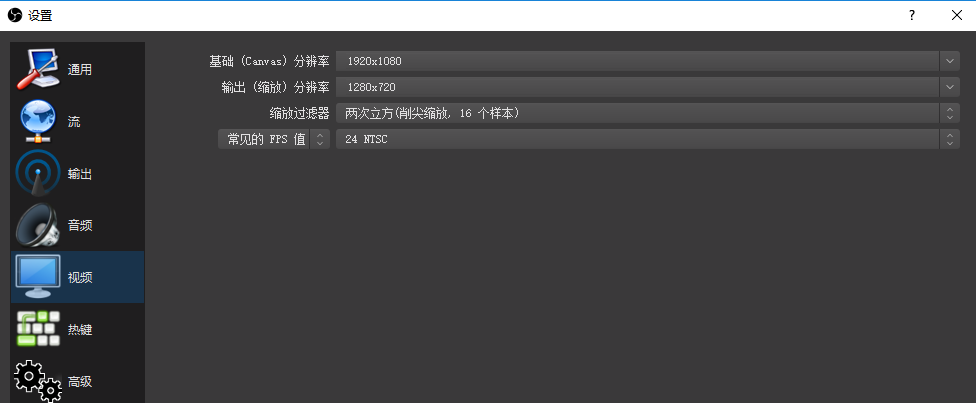The image size is (976, 403).
Task: Open the 输出 output antenna icon
Action: point(37,174)
